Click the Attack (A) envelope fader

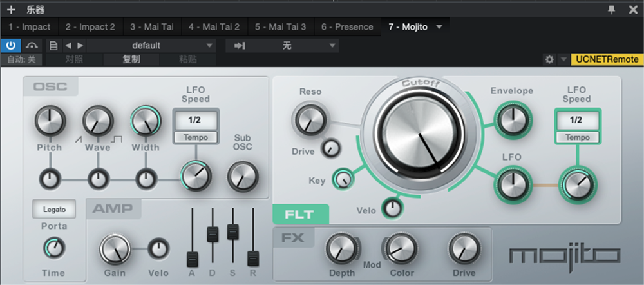click(x=192, y=259)
